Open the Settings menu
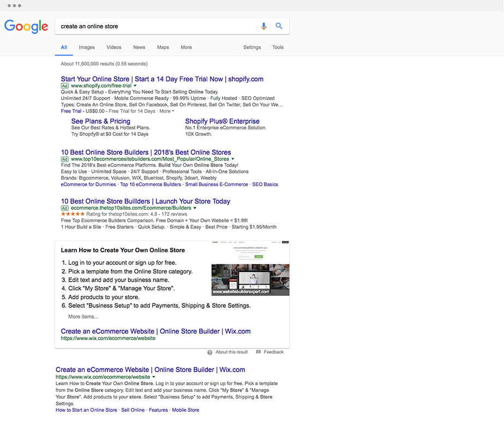504x434 pixels. click(252, 47)
